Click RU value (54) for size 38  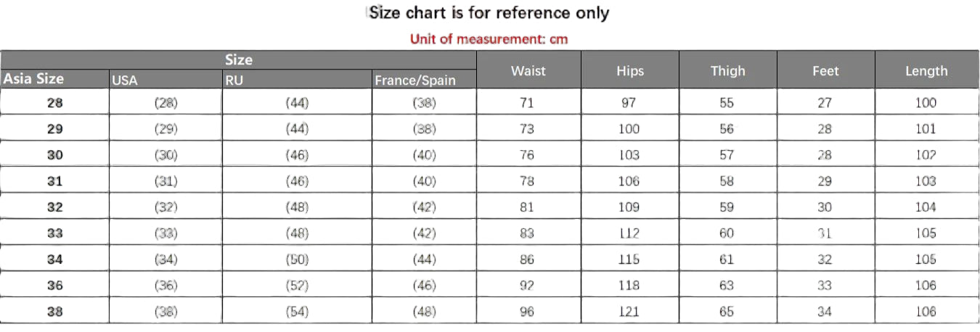tap(296, 312)
